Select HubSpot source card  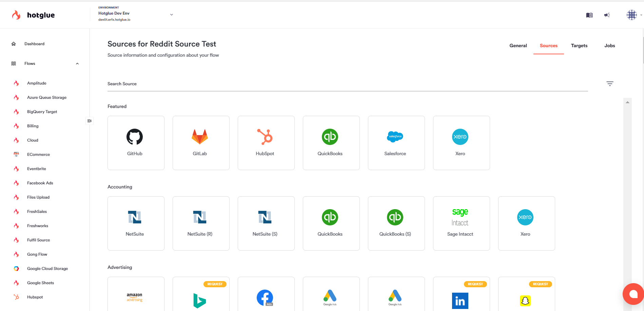266,143
